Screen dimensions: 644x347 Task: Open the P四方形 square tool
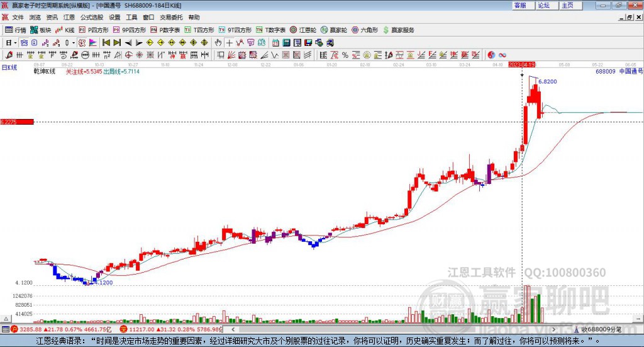coord(94,30)
